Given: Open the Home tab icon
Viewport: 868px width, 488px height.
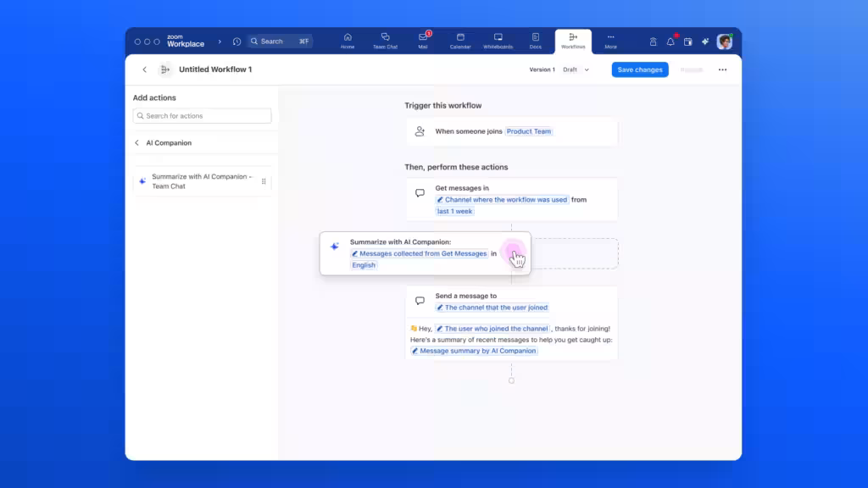Looking at the screenshot, I should [x=348, y=40].
